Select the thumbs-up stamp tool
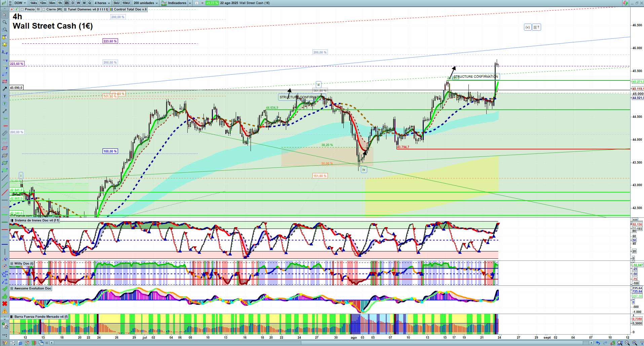Viewport: 644px width, 346px height. [x=5, y=296]
